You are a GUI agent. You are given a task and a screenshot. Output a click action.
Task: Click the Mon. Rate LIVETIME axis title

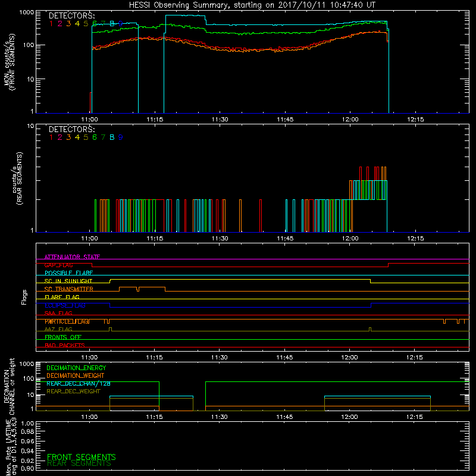(x=10, y=447)
